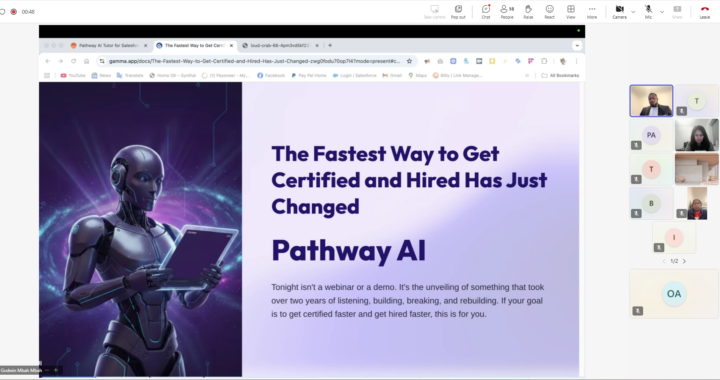The height and width of the screenshot is (380, 720).
Task: Bookmark this page with the star
Action: 409,61
